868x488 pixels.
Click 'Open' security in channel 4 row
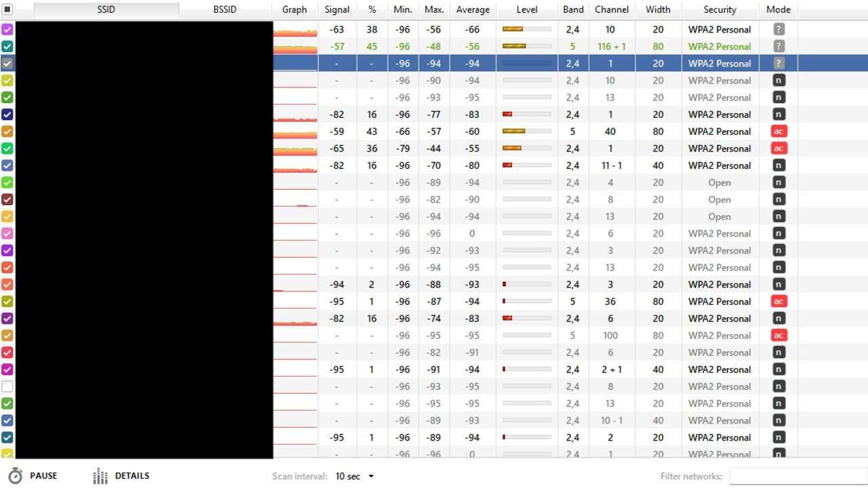(x=719, y=182)
